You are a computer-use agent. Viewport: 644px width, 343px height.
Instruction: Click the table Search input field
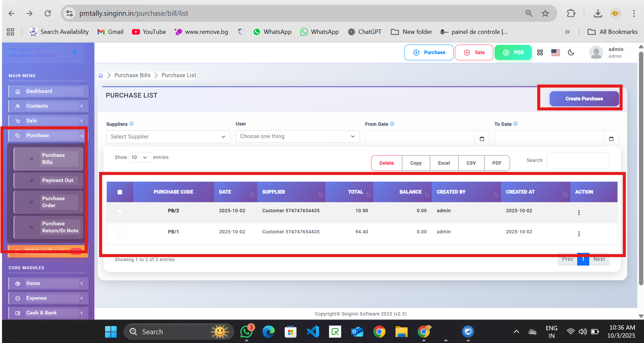point(577,161)
